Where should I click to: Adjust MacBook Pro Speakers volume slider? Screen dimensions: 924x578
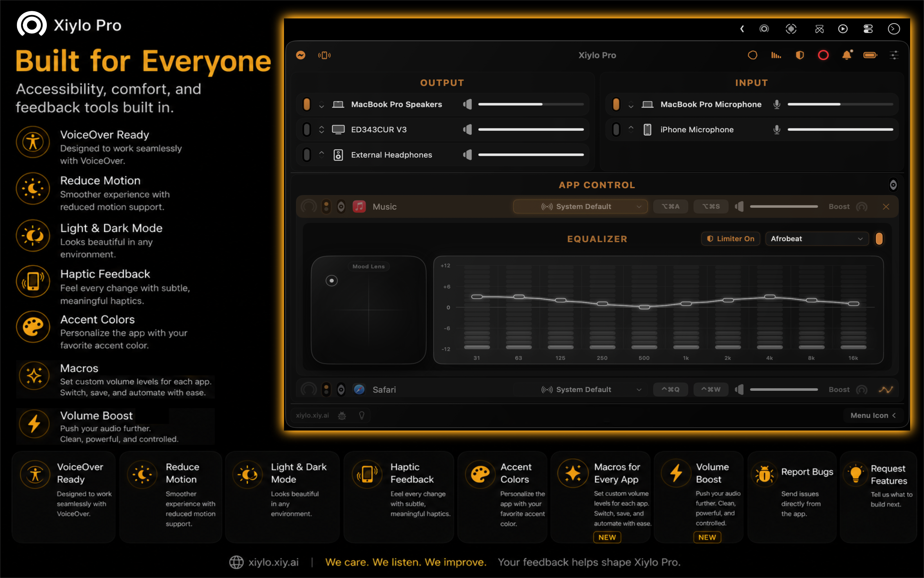pos(531,104)
